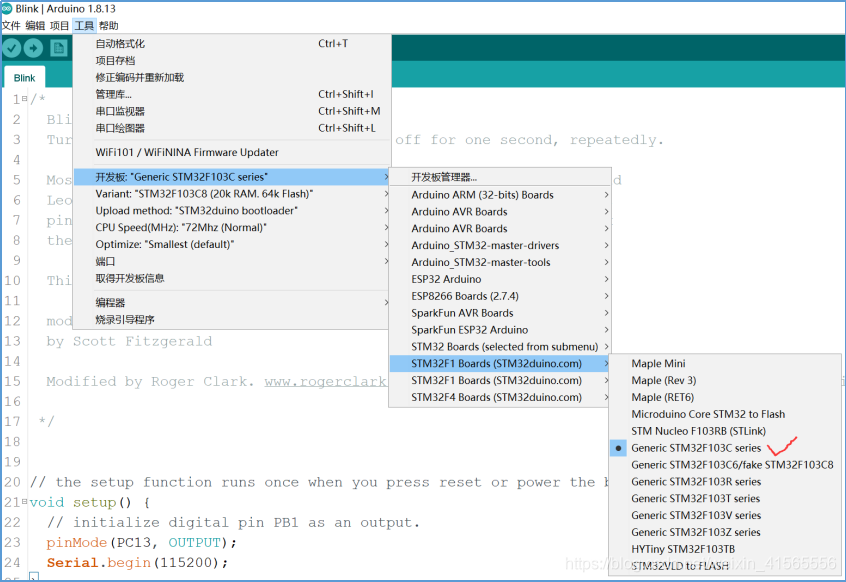The image size is (846, 582).
Task: Expand the Upload method submenu
Action: coord(232,210)
